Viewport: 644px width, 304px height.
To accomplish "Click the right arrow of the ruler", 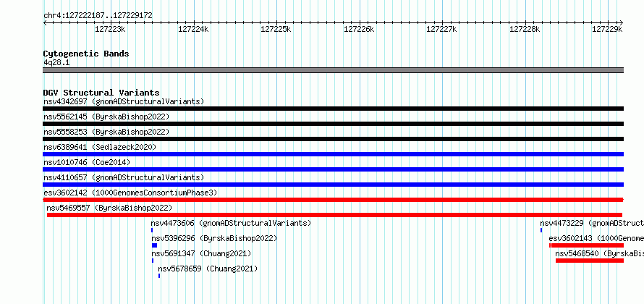I will tap(622, 22).
